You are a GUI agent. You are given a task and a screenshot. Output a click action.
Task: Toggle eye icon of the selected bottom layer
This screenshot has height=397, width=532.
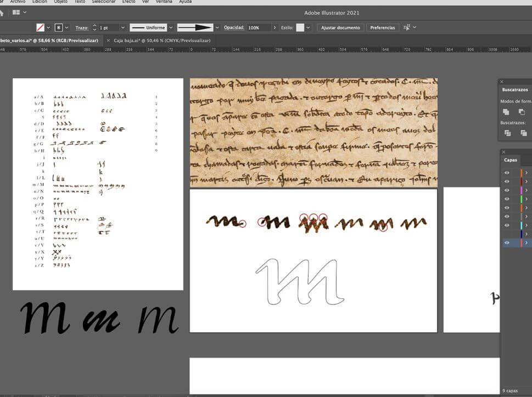coord(507,242)
